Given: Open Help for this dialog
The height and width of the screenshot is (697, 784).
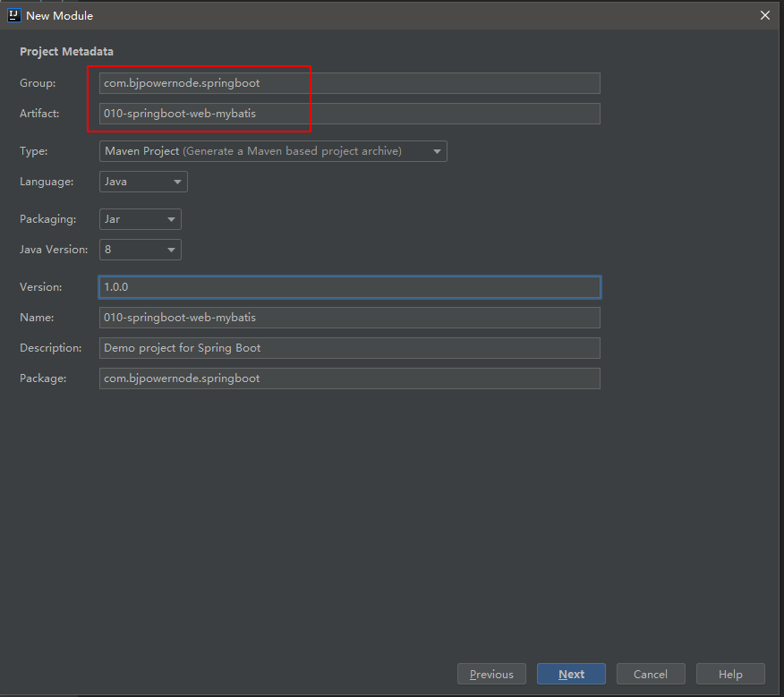Looking at the screenshot, I should [730, 674].
